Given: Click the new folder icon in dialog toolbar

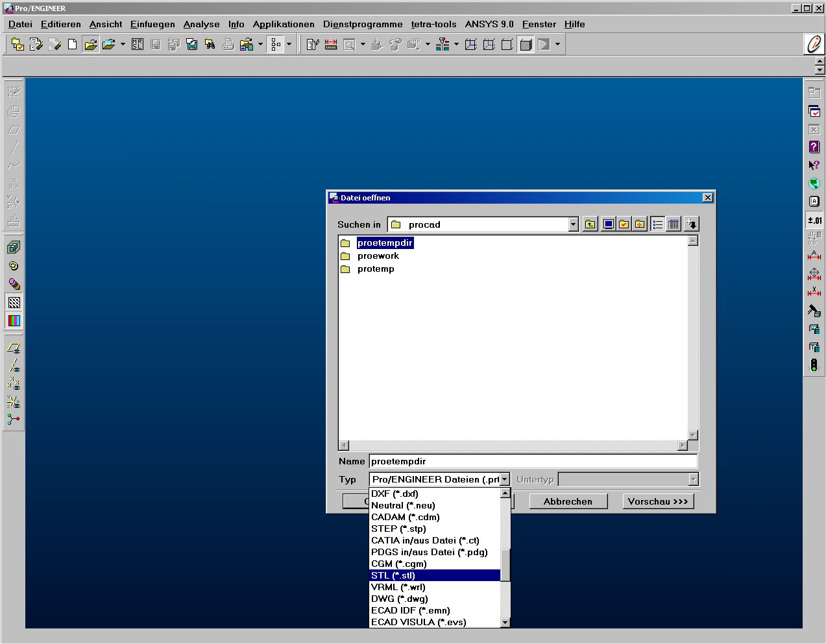Looking at the screenshot, I should [640, 224].
